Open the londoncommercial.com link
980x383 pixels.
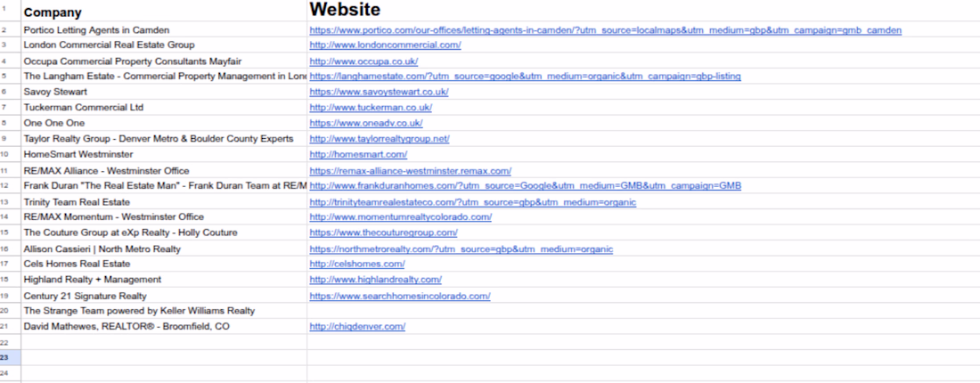tap(385, 45)
